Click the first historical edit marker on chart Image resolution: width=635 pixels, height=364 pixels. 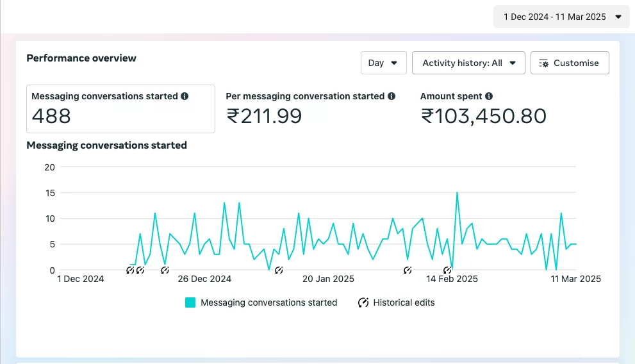click(x=131, y=270)
